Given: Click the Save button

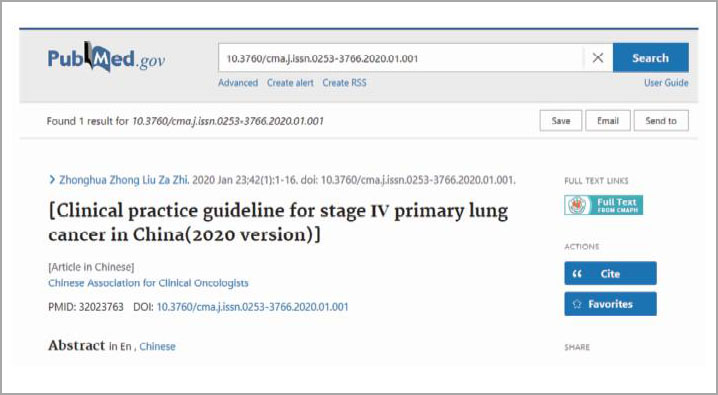Looking at the screenshot, I should tap(560, 121).
